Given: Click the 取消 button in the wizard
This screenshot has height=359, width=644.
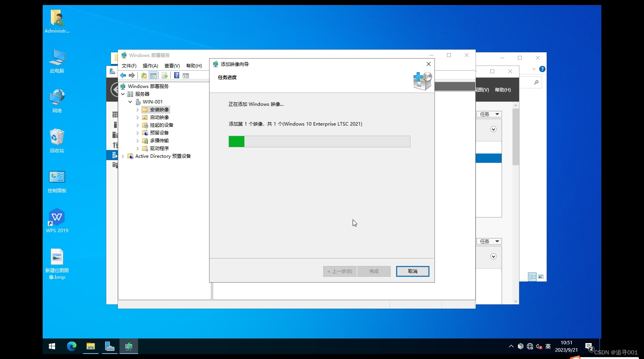Looking at the screenshot, I should coord(413,271).
